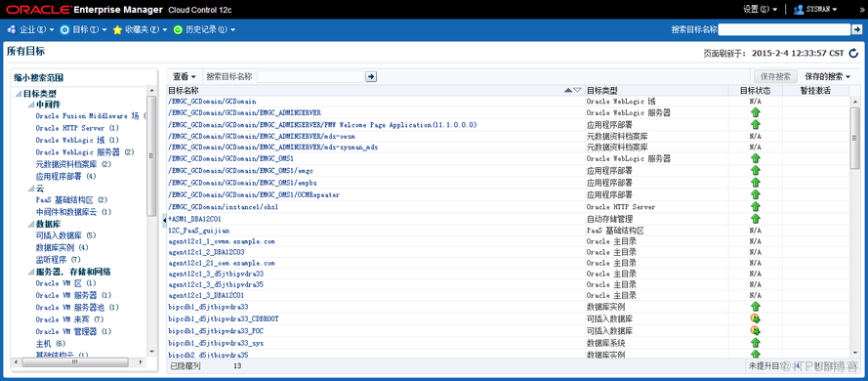Filter by 应用程序部署 (4)
The height and width of the screenshot is (381, 868).
(x=65, y=177)
